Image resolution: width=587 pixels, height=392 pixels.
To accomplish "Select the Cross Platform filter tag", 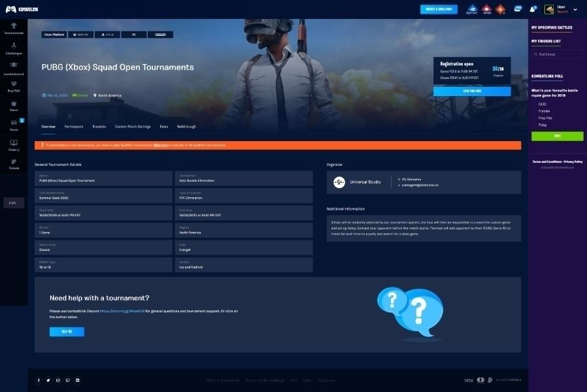I will [x=54, y=35].
